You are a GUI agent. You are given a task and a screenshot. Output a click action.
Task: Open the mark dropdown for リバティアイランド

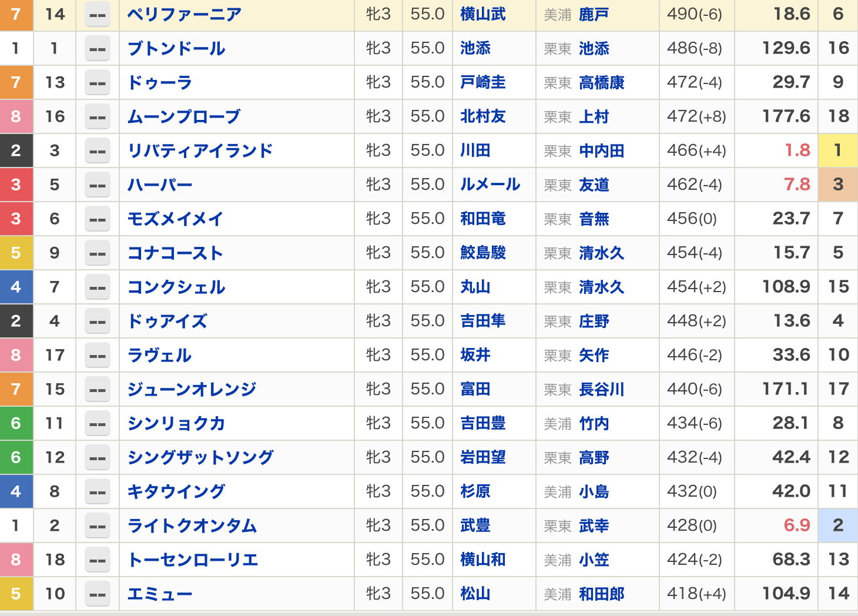click(98, 151)
